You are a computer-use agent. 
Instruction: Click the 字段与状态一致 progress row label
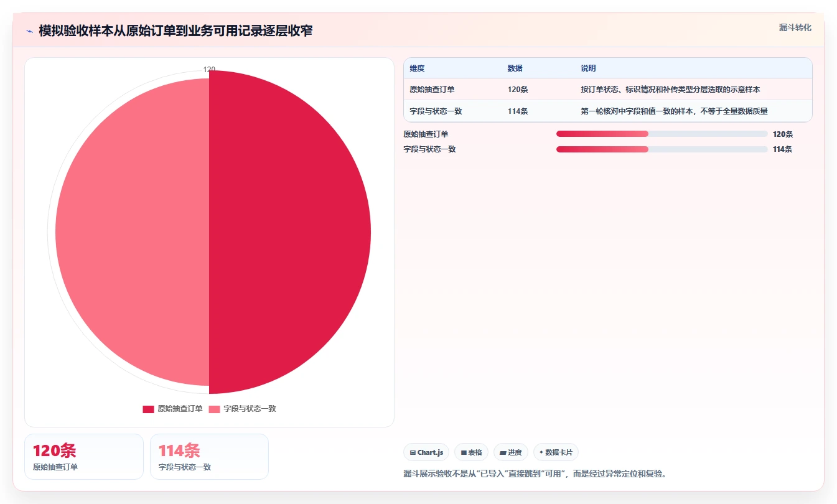coord(429,149)
